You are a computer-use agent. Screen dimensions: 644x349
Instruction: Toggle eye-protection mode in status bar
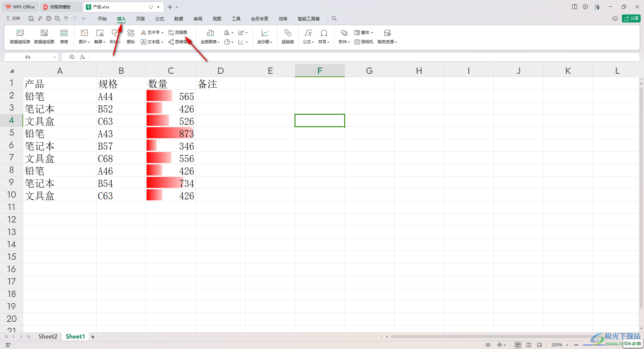[x=488, y=345]
